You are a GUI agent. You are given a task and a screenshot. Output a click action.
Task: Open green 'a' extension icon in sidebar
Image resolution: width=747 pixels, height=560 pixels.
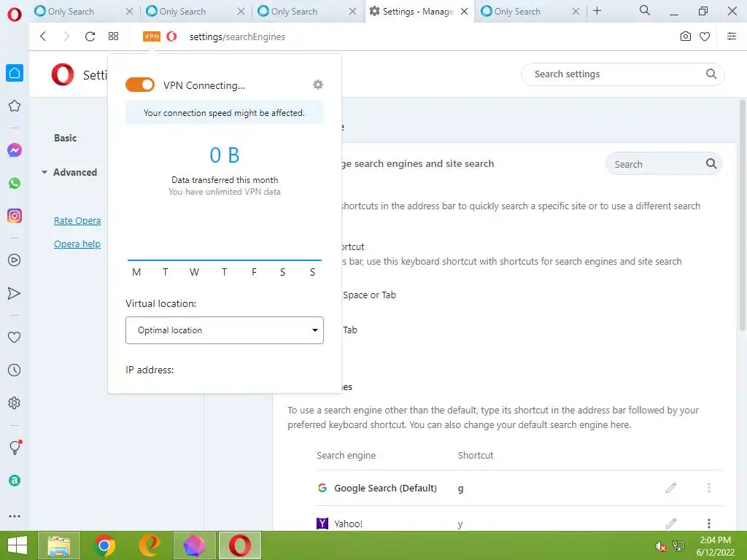point(15,481)
